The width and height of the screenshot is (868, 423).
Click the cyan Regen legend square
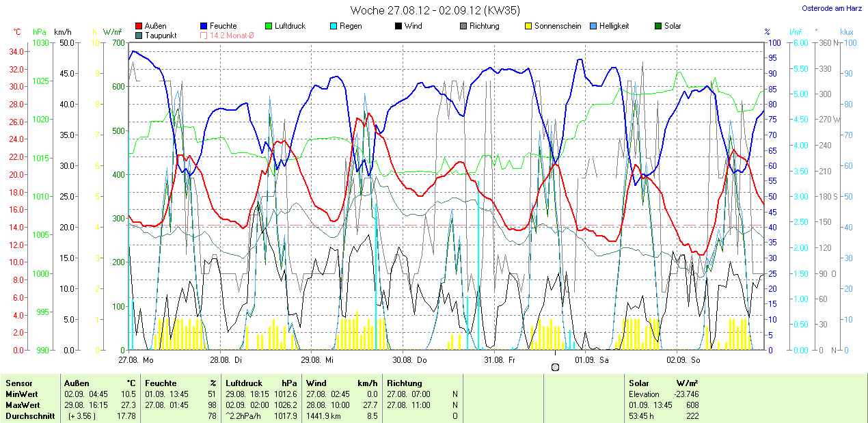pyautogui.click(x=334, y=26)
